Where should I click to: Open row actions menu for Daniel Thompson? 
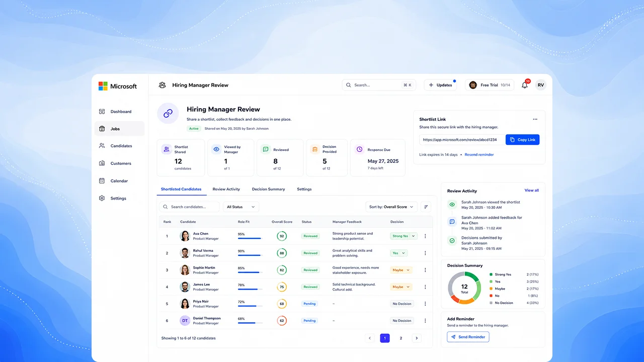click(425, 320)
